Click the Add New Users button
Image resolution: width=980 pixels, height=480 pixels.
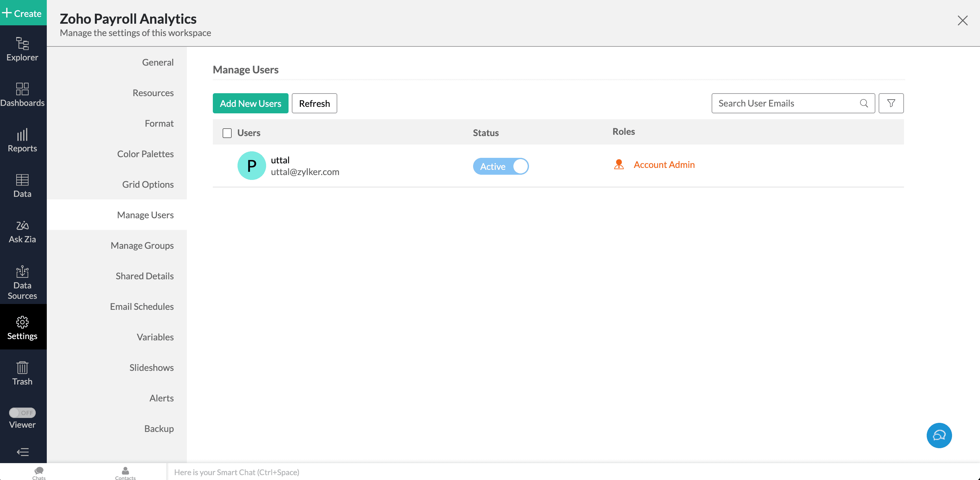(250, 103)
